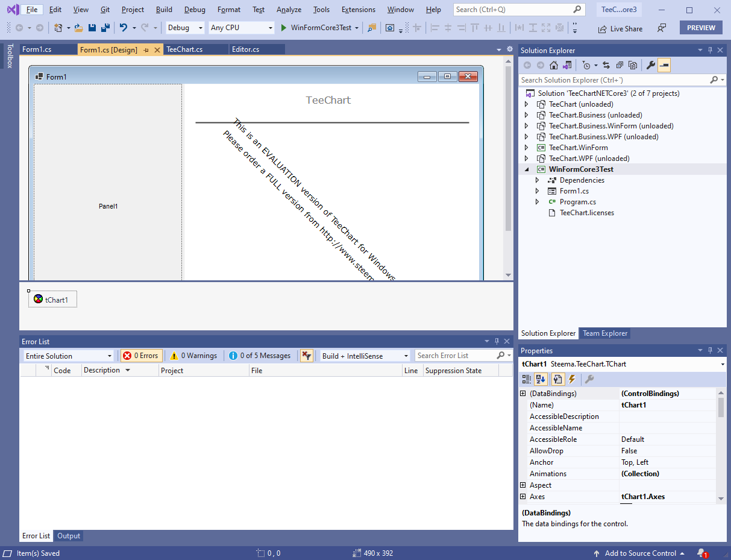Click the clear filter icon in Error List
This screenshot has height=560, width=731.
click(x=307, y=356)
